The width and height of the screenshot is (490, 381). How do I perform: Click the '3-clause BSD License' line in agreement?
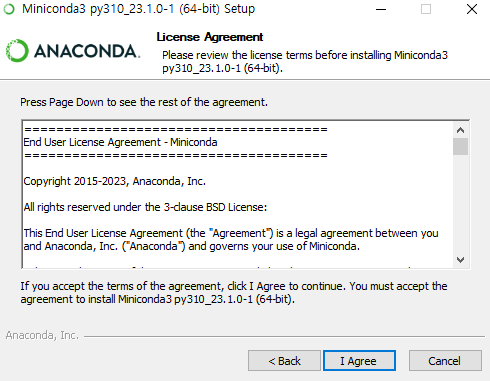coord(145,207)
